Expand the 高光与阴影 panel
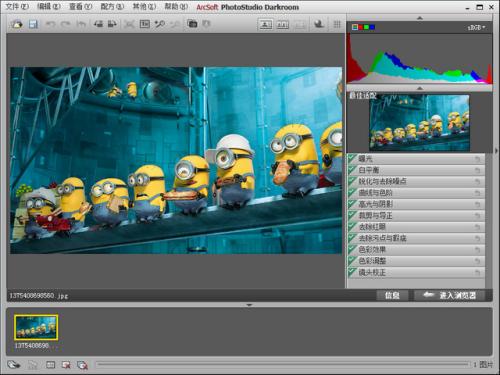Screen dimensions: 500x375 pos(416,204)
